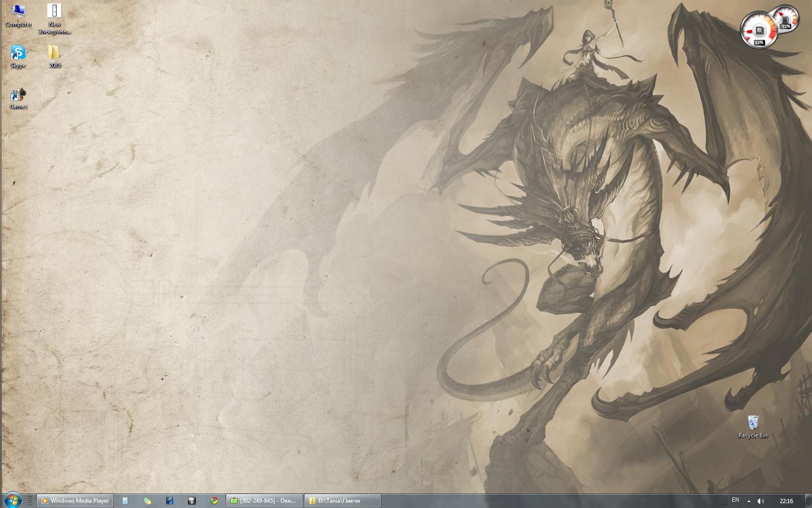The image size is (812, 508).
Task: Switch to the [302-249-845] taskbar window
Action: click(264, 501)
